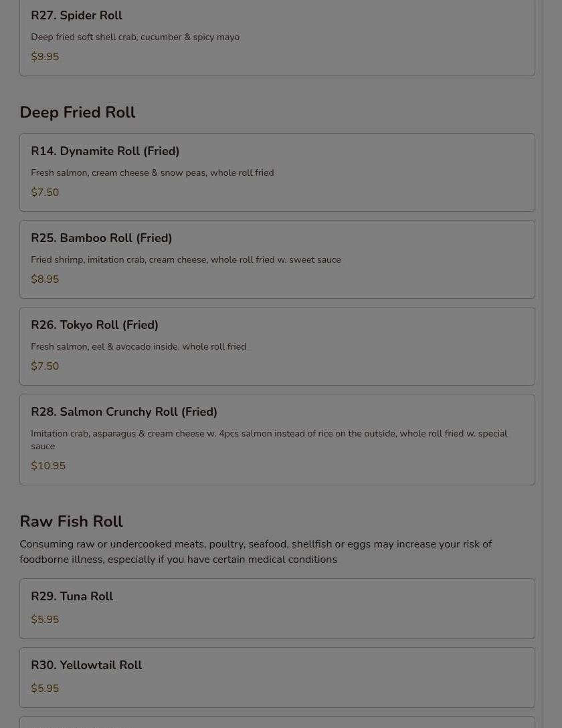Open the R27. Spider Roll item
This screenshot has width=562, height=728.
point(277,37)
